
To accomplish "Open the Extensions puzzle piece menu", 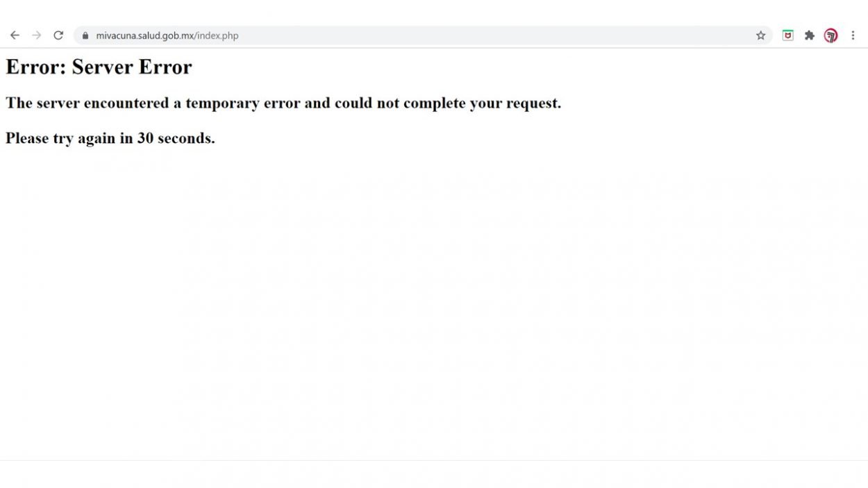I will [809, 35].
